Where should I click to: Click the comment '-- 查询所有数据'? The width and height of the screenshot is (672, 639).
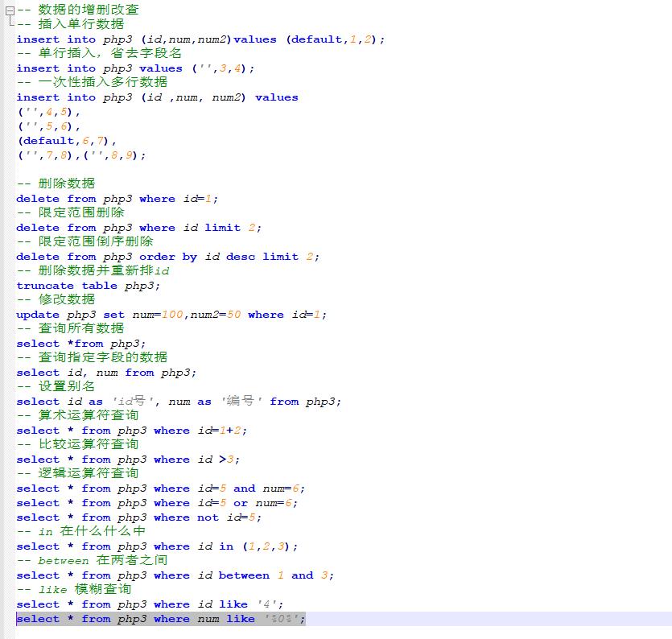tap(70, 328)
